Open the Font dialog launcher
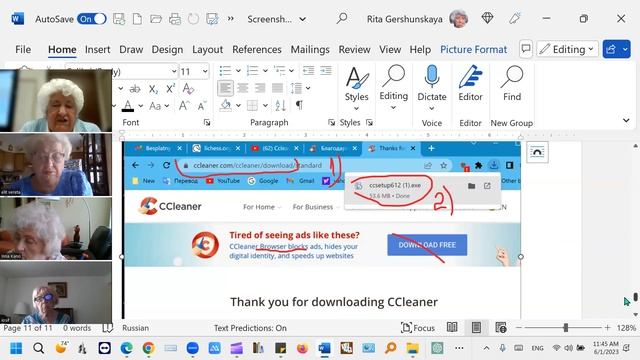 (207, 122)
